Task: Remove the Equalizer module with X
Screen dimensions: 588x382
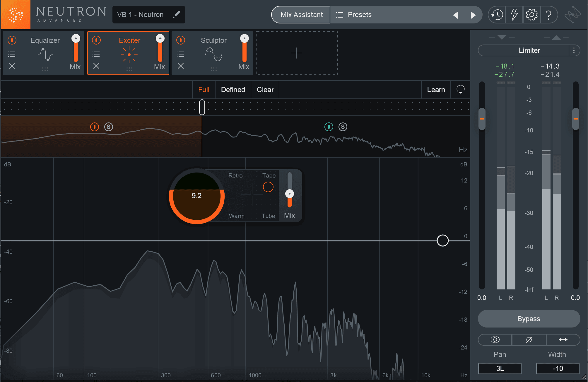Action: click(x=12, y=66)
